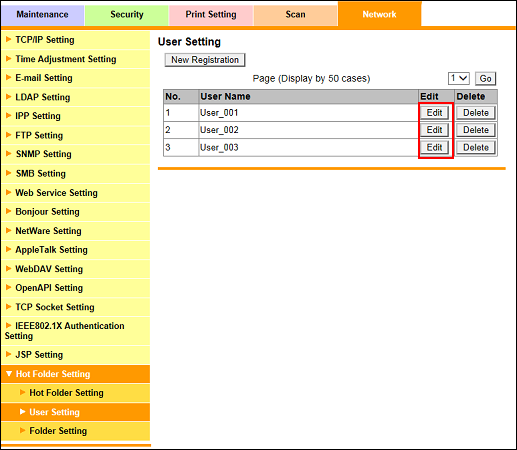517x450 pixels.
Task: Edit User_003 entry
Action: click(x=434, y=147)
